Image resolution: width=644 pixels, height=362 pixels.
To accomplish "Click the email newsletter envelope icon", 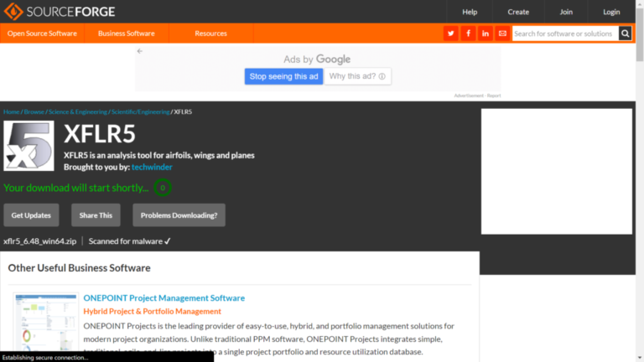I will coord(502,34).
